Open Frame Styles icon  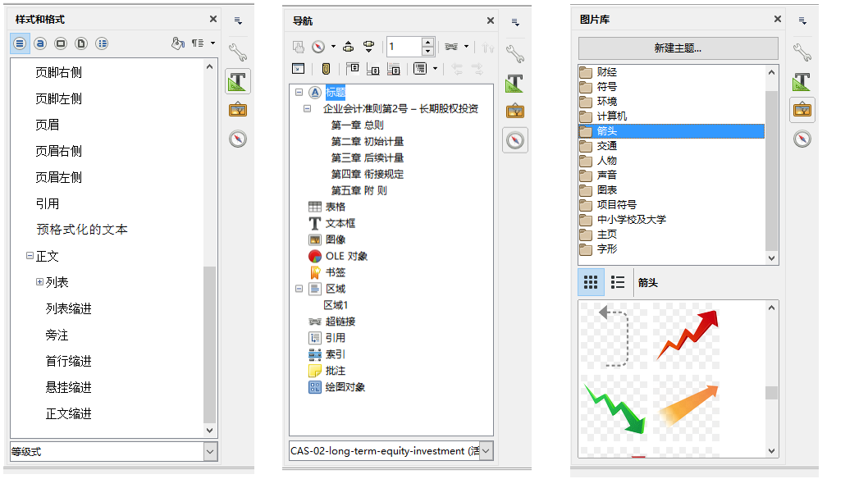(61, 43)
